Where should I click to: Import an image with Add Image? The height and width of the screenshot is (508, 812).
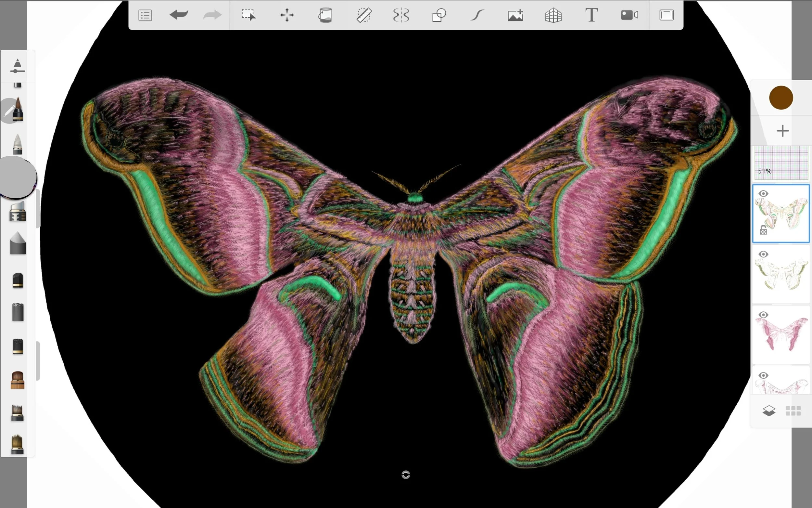coord(515,16)
